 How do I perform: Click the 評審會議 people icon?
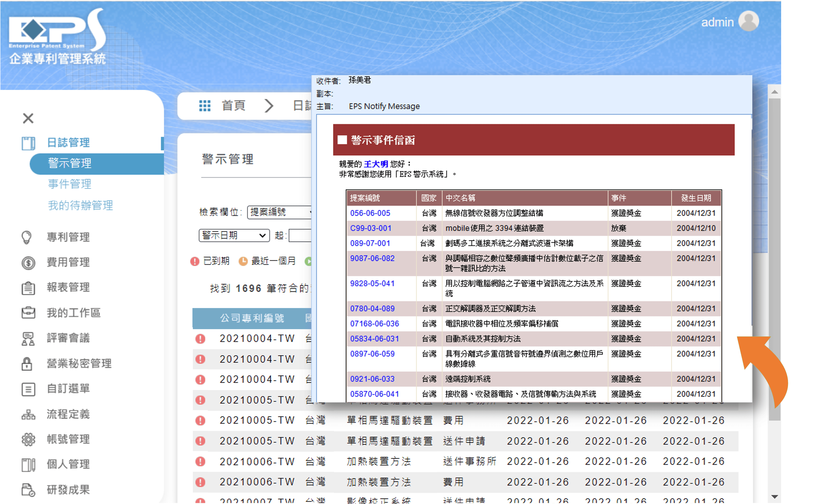pyautogui.click(x=28, y=338)
